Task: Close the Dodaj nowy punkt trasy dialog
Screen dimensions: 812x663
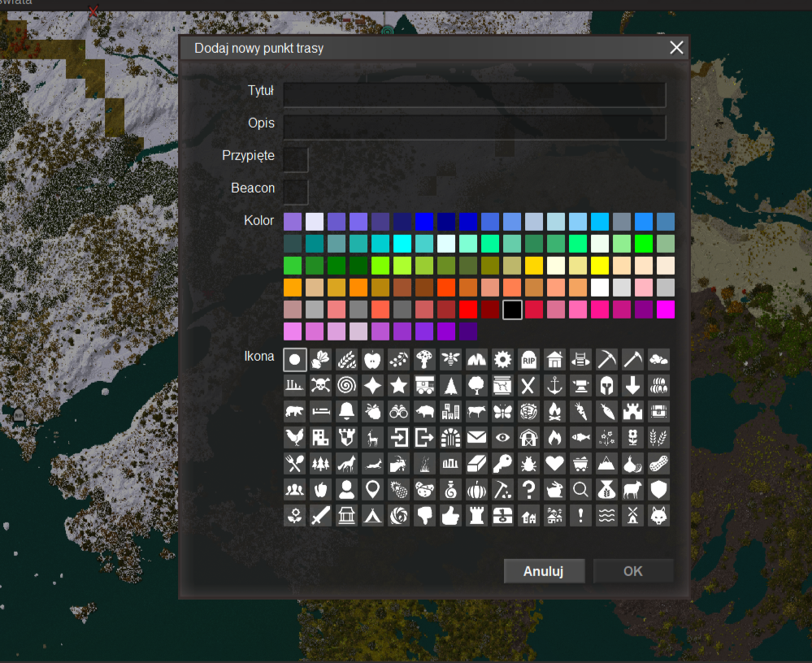Action: pos(676,48)
